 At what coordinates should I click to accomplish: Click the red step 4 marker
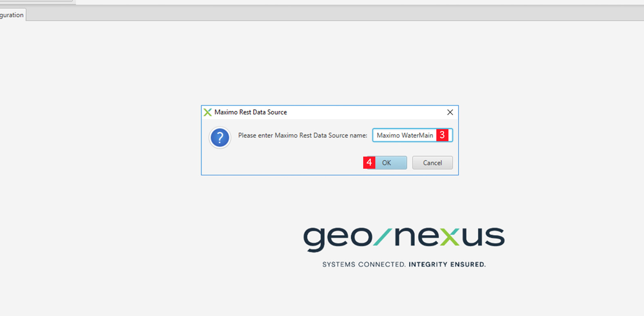pos(369,163)
